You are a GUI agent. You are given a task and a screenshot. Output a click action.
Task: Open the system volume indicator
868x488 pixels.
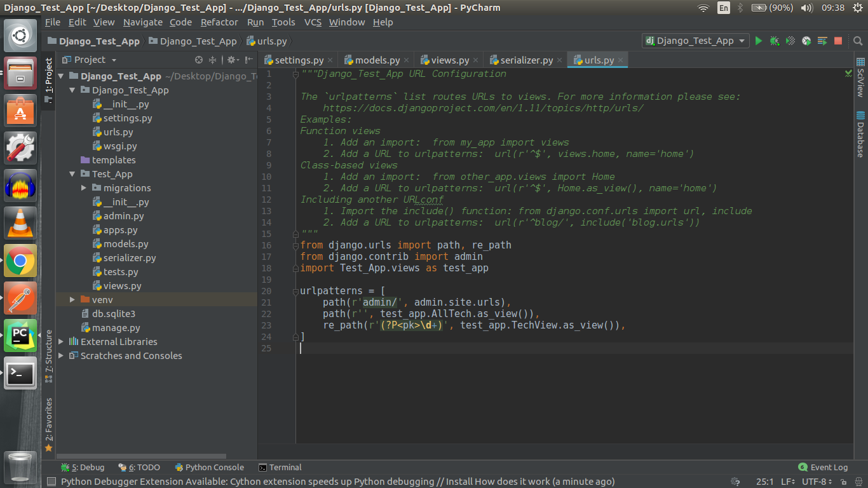point(807,8)
